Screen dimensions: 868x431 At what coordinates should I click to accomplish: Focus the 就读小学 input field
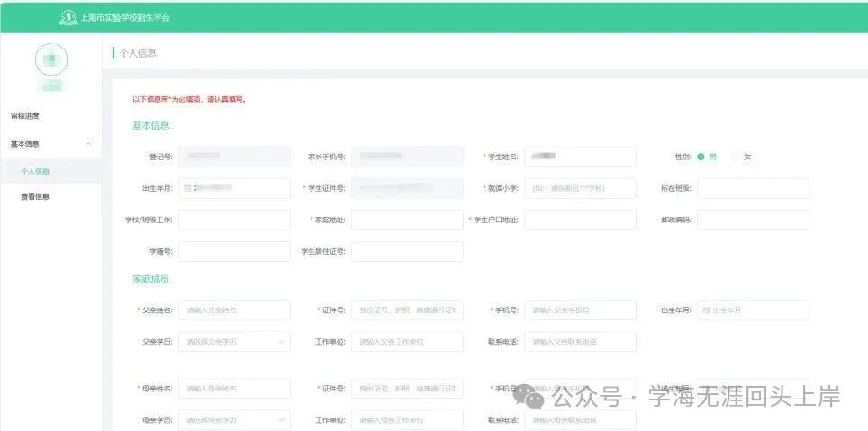point(580,188)
